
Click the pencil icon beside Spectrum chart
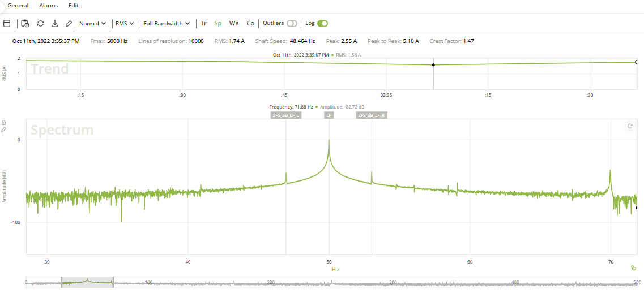click(4, 129)
